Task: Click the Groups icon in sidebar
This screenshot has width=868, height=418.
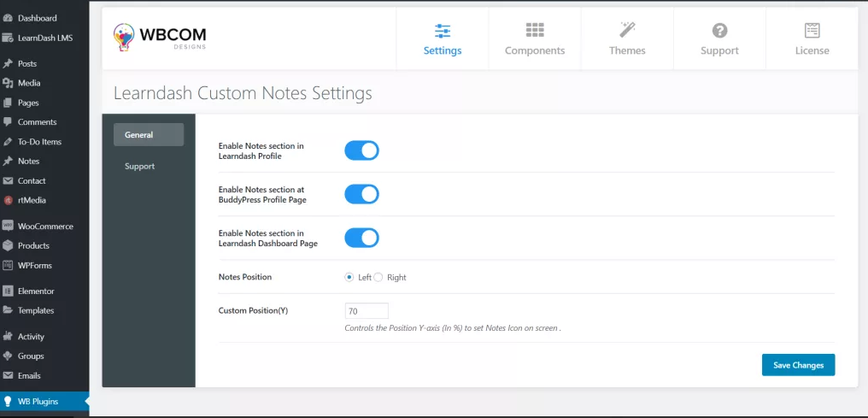Action: [x=8, y=356]
